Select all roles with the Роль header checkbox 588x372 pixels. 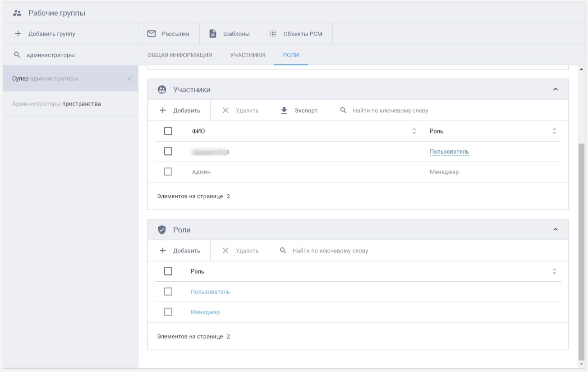[x=168, y=271]
